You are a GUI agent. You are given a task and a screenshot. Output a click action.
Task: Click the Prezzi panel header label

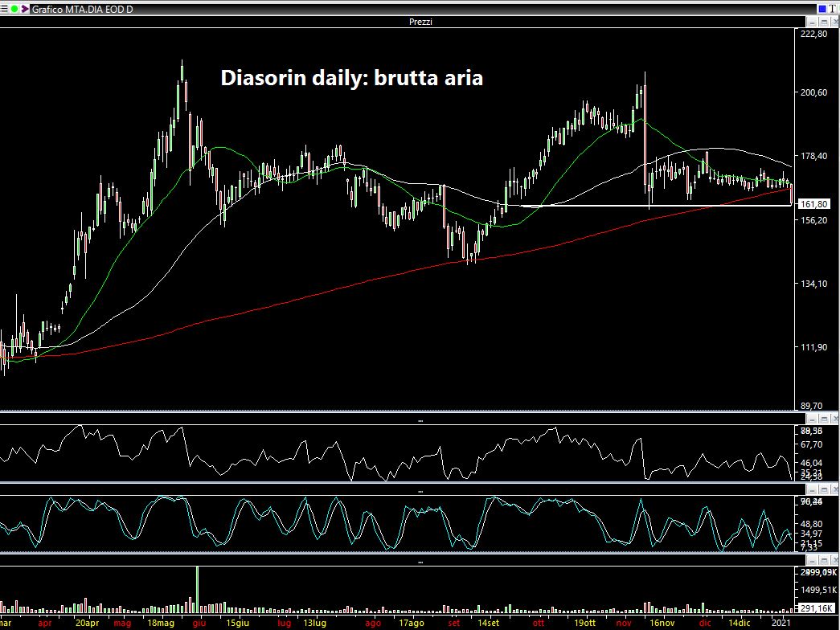(420, 22)
